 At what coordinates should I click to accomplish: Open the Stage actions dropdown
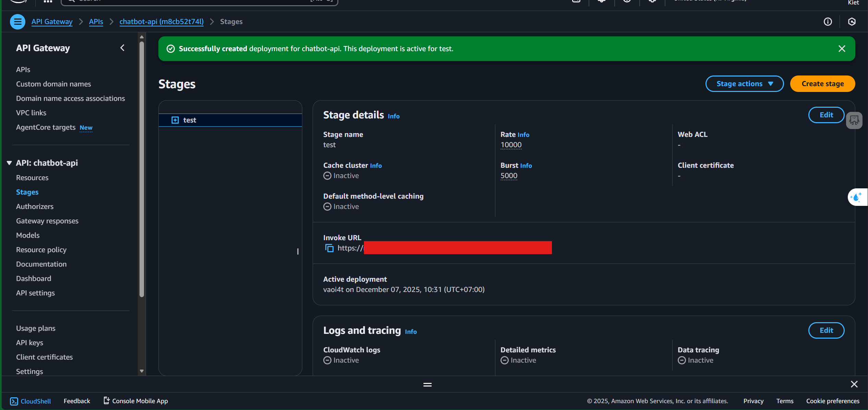[x=744, y=84]
